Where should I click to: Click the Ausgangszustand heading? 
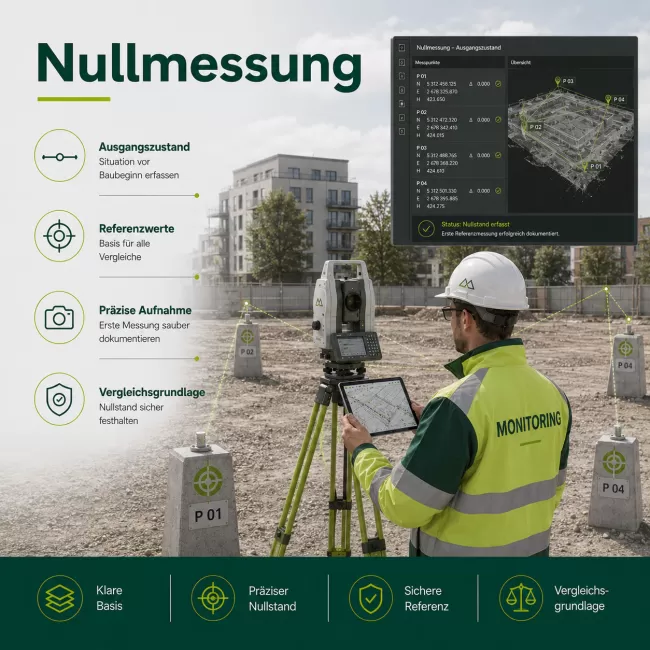point(144,147)
